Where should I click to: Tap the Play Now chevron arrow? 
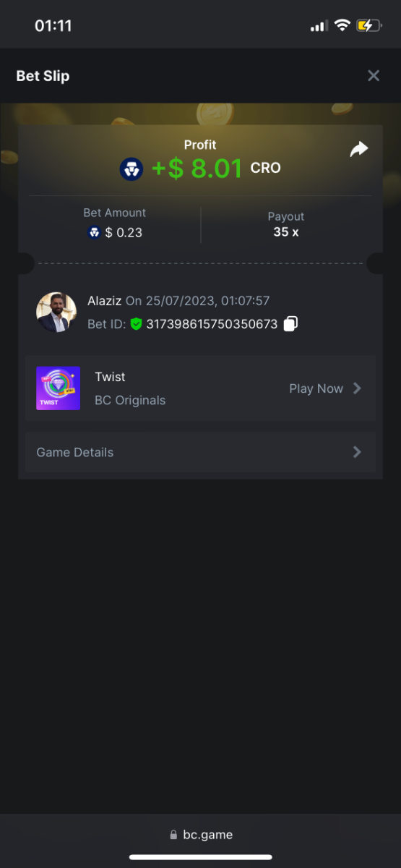click(x=356, y=388)
